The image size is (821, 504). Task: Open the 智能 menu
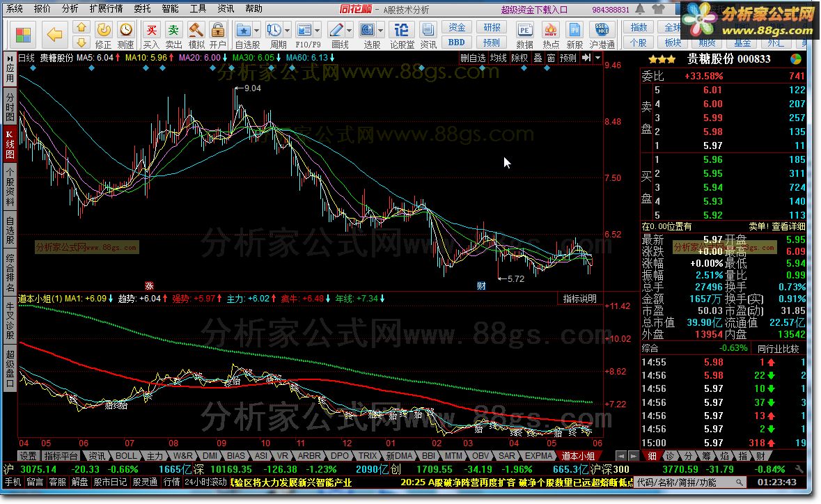pos(170,9)
